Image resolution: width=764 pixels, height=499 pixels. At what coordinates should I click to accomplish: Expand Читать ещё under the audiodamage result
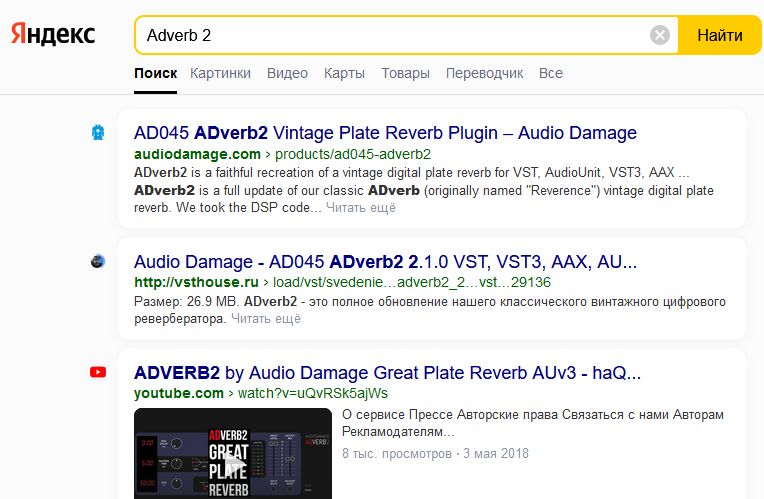click(361, 208)
